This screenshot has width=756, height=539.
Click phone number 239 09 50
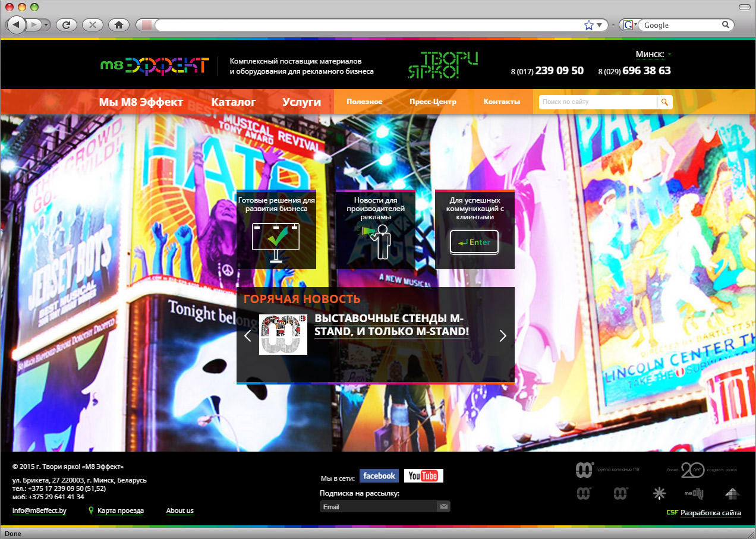point(559,71)
